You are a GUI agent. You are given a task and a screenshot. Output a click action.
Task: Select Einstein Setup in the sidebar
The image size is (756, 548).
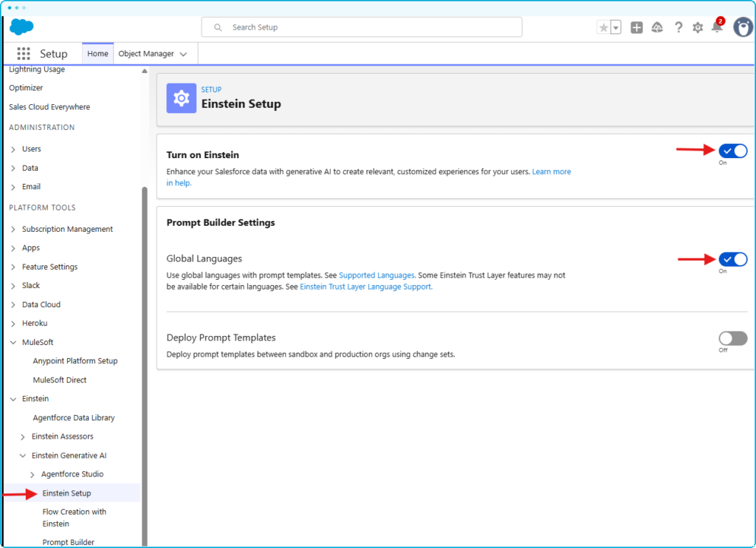point(66,493)
